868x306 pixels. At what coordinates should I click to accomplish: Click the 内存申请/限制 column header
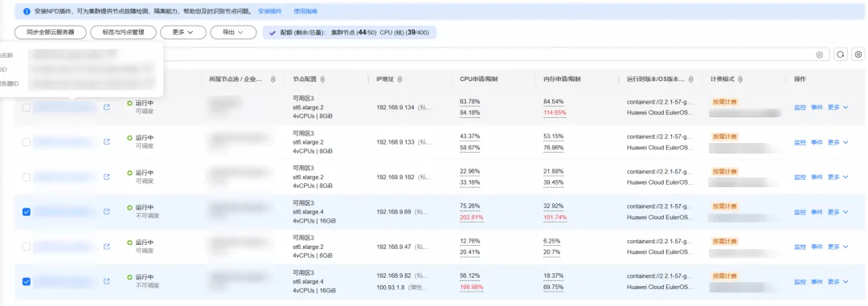pyautogui.click(x=562, y=80)
